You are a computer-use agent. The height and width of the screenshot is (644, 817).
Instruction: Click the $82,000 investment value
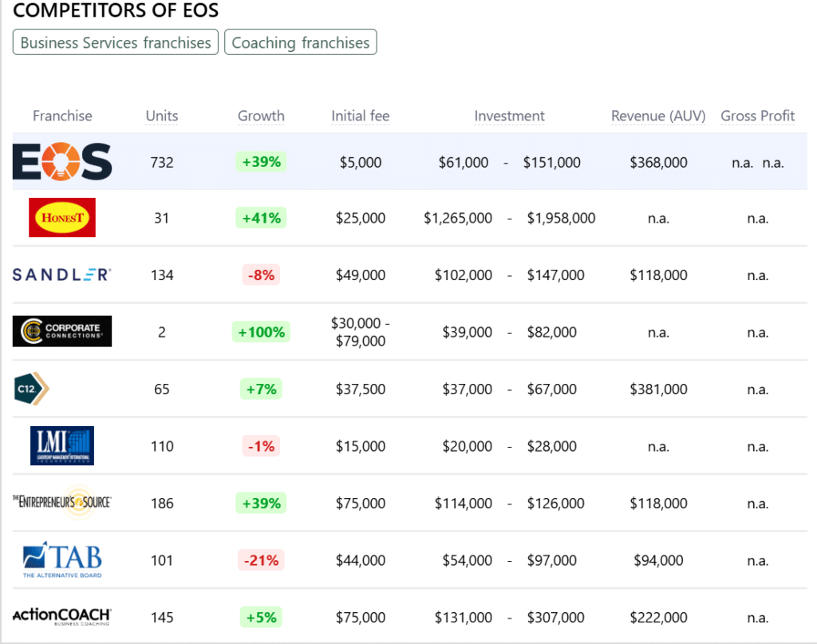tap(552, 333)
